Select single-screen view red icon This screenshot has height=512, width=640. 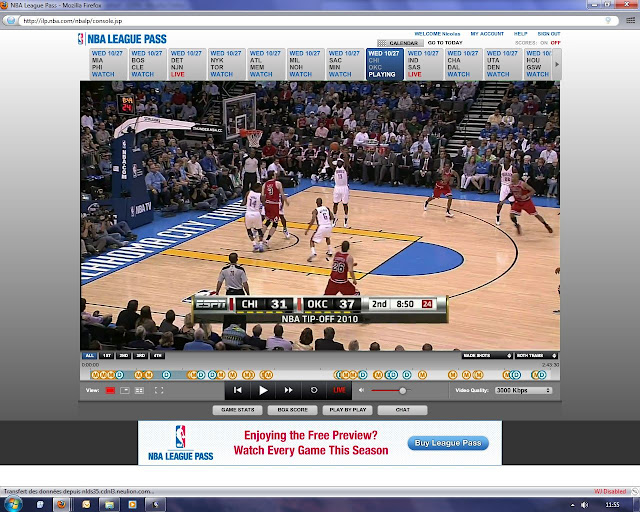(110, 390)
